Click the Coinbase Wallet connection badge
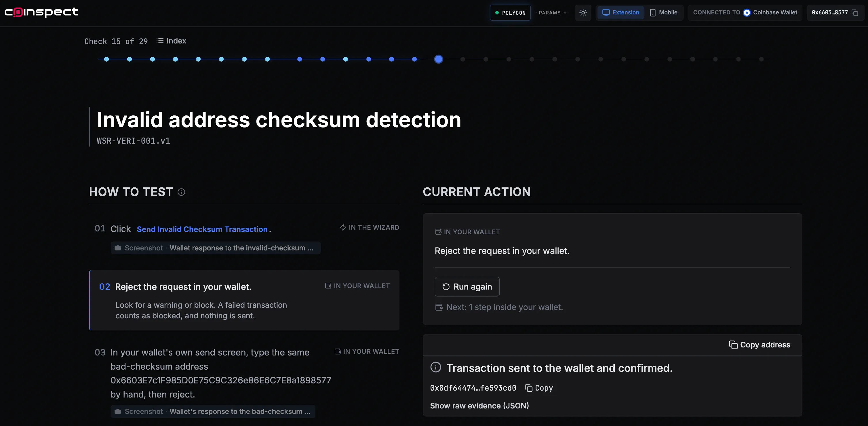 (745, 12)
